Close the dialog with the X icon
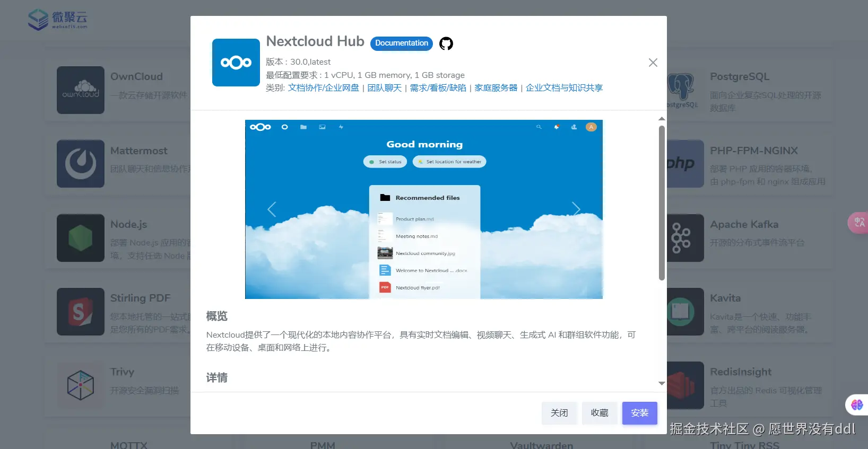868x449 pixels. point(653,63)
